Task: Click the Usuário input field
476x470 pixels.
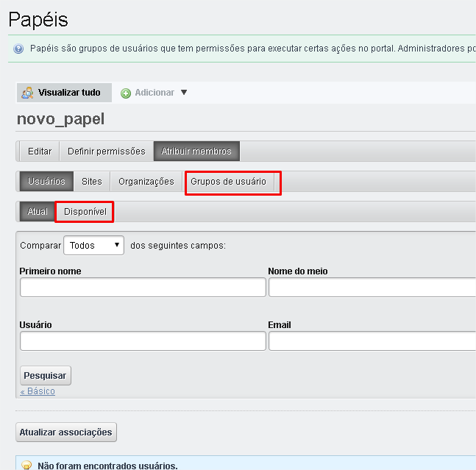Action: (x=143, y=341)
